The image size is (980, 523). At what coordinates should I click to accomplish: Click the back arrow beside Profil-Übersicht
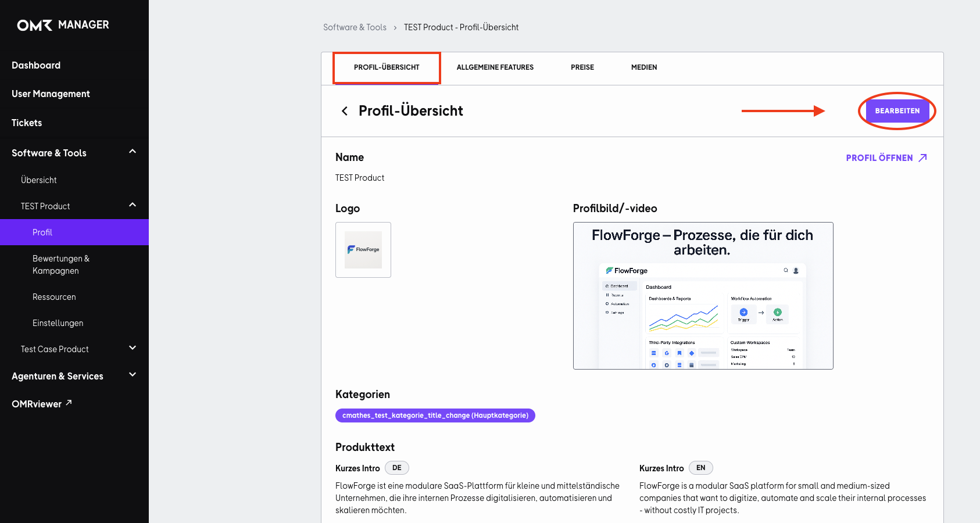[345, 111]
